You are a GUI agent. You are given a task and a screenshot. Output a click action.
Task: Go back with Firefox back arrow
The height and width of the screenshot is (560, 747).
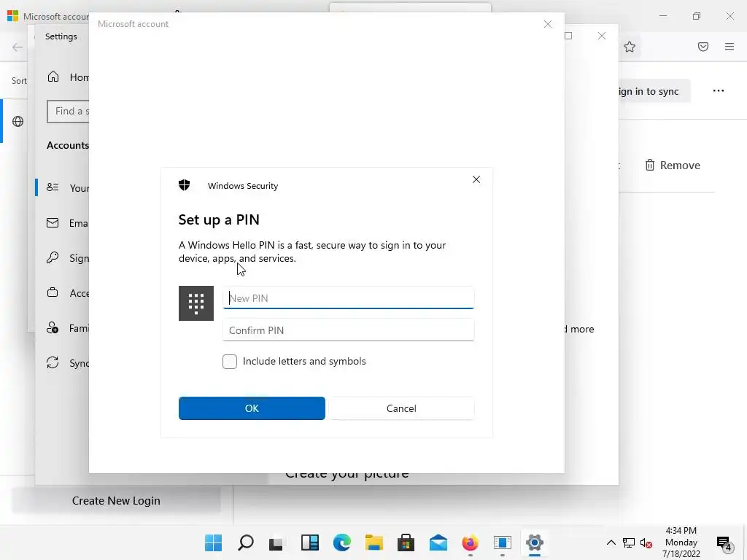[18, 47]
